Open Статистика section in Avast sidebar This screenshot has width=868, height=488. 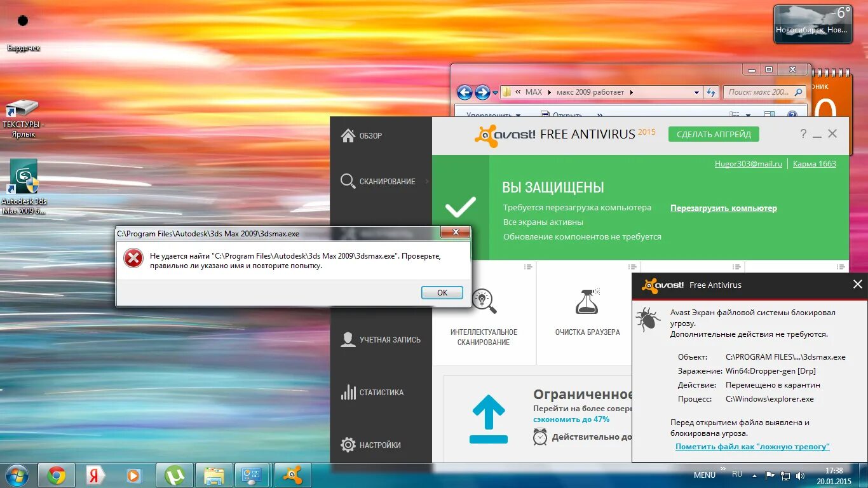[381, 392]
